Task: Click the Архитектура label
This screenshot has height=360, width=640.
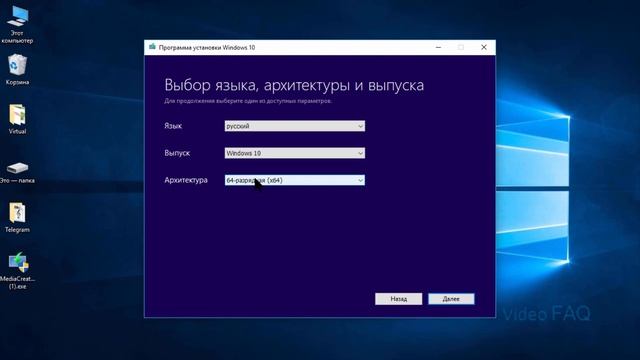Action: click(x=186, y=180)
